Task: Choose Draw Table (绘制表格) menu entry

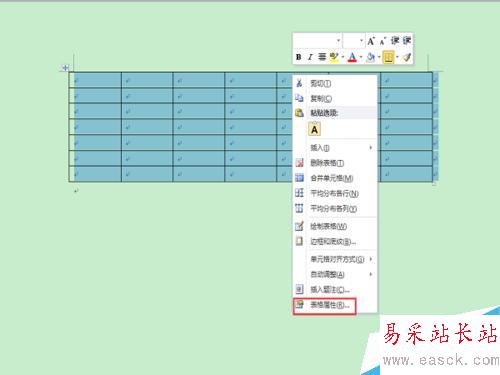Action: pos(335,227)
